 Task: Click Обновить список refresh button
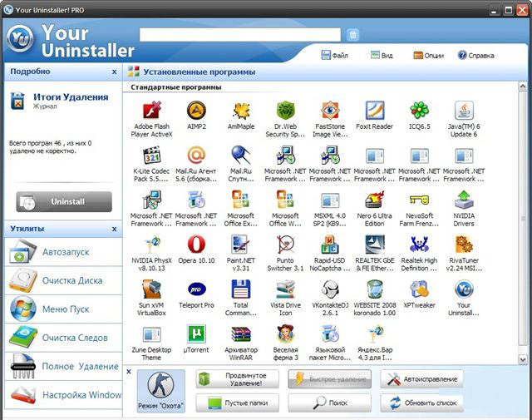click(x=421, y=403)
